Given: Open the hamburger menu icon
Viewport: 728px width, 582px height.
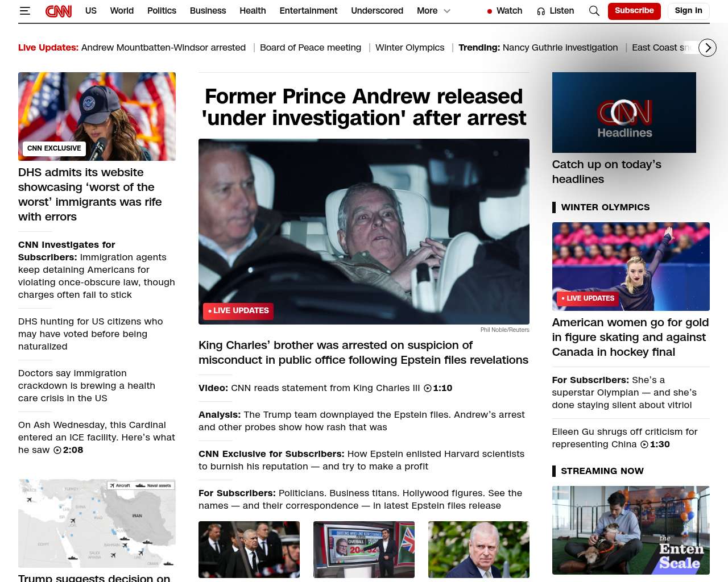Looking at the screenshot, I should pyautogui.click(x=24, y=11).
